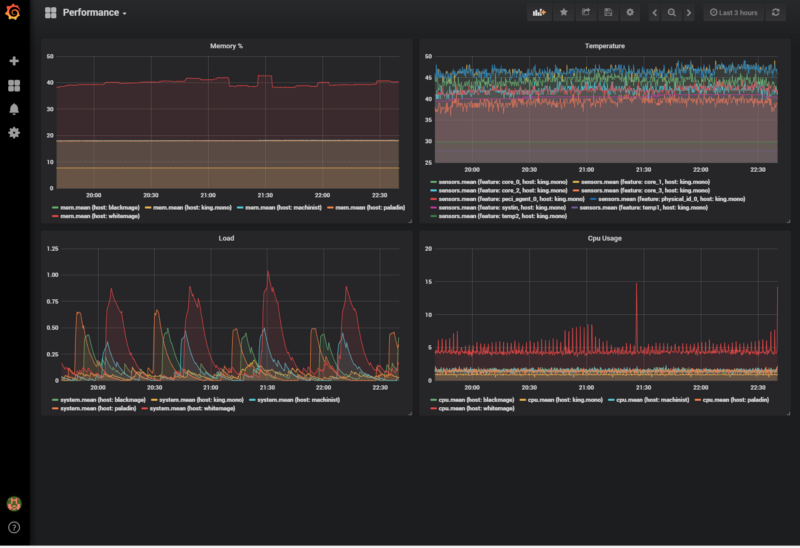Open Alerting bell icon in sidebar
800x548 pixels.
coord(14,109)
